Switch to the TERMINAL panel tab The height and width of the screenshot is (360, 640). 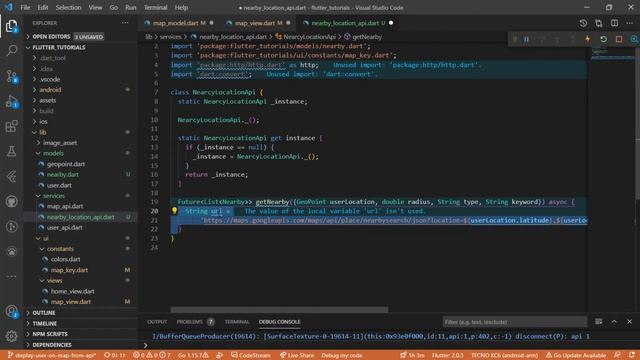tap(237, 322)
